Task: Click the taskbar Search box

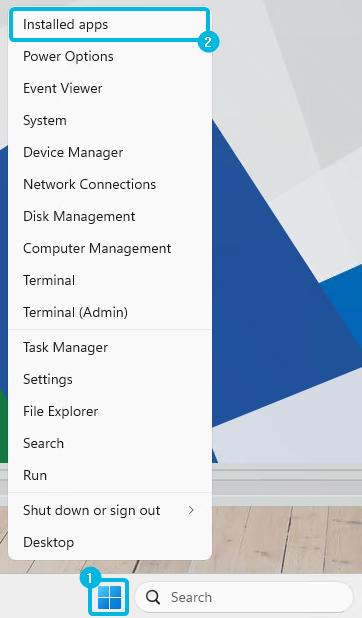Action: (244, 597)
